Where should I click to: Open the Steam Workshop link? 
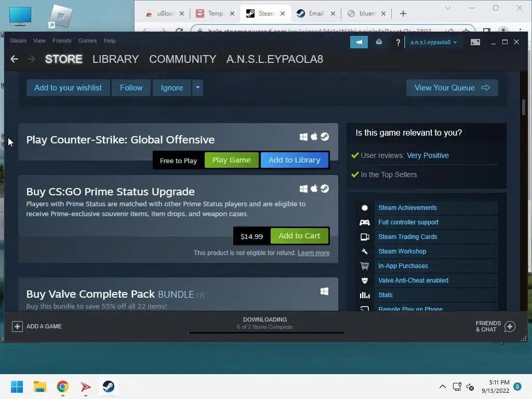click(402, 251)
